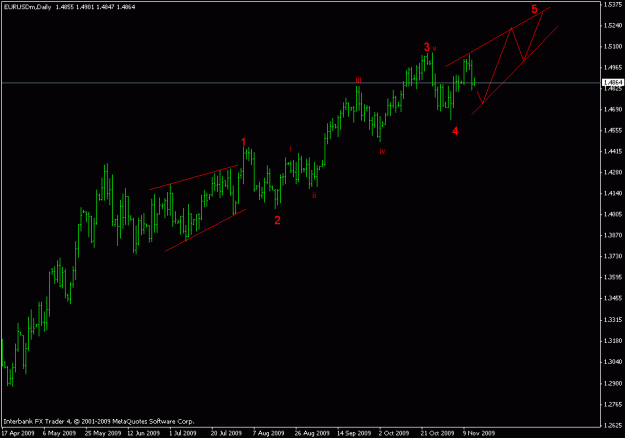Click the 2 Oct 2009 date label
Viewport: 625px width, 438px height.
[x=394, y=433]
